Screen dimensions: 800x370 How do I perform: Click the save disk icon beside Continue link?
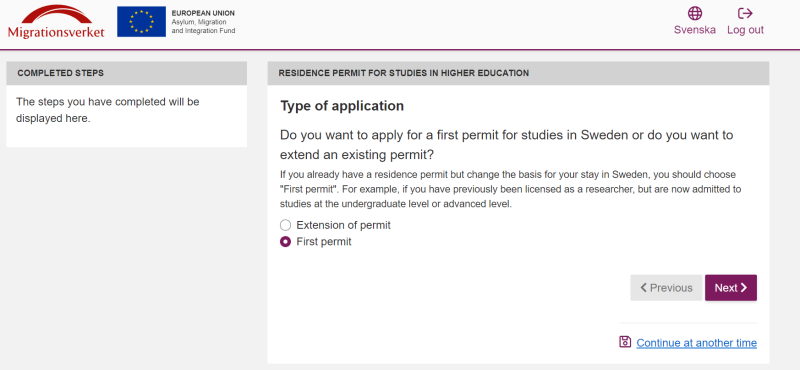(x=625, y=342)
